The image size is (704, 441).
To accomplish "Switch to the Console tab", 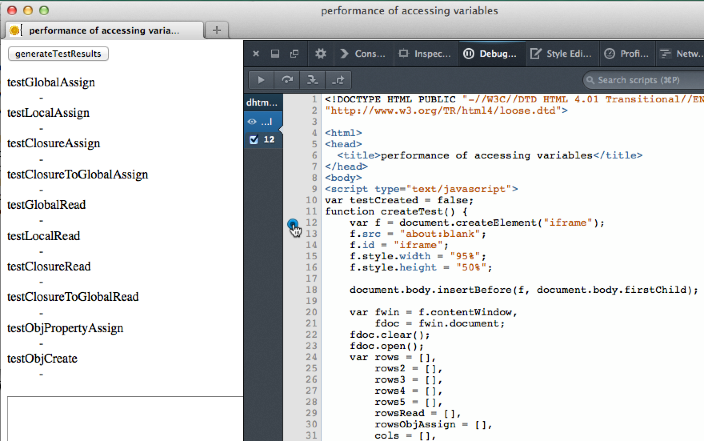I will click(364, 54).
